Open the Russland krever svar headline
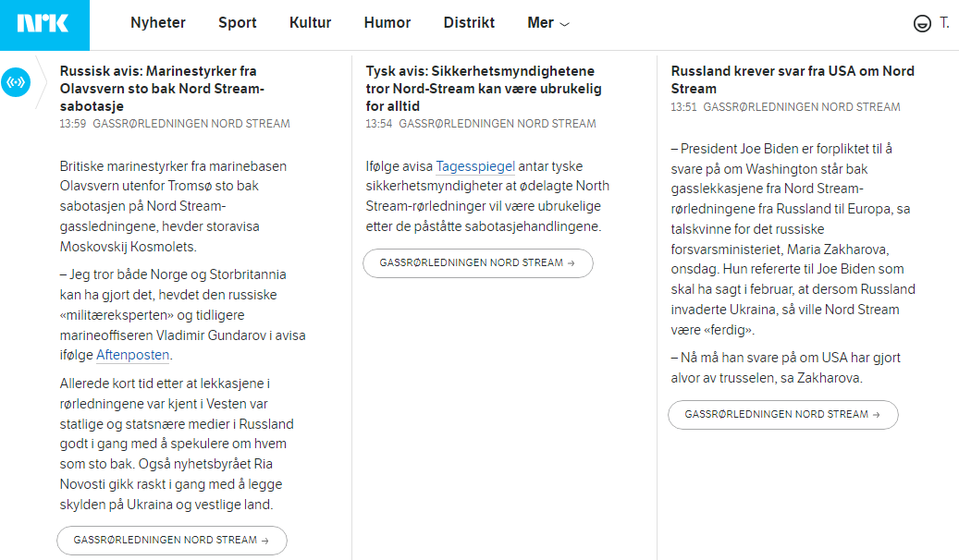 tap(793, 79)
